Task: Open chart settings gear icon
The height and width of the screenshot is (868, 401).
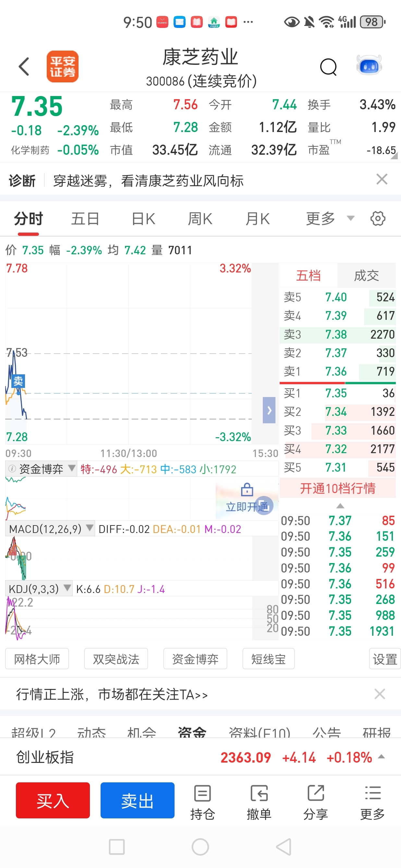Action: (x=378, y=219)
